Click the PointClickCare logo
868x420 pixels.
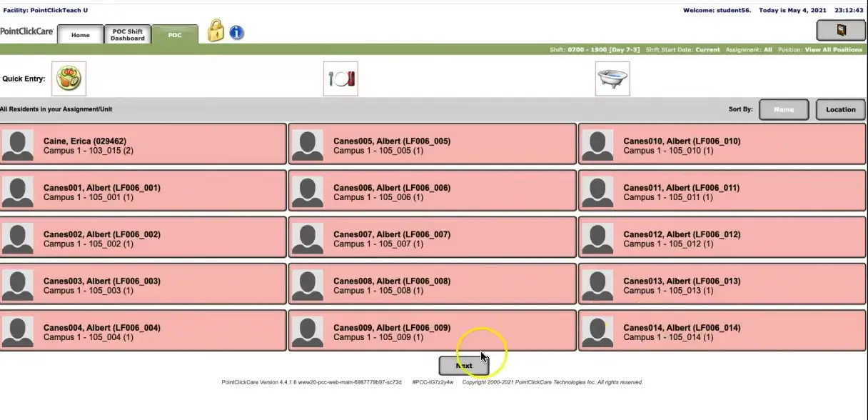[27, 31]
